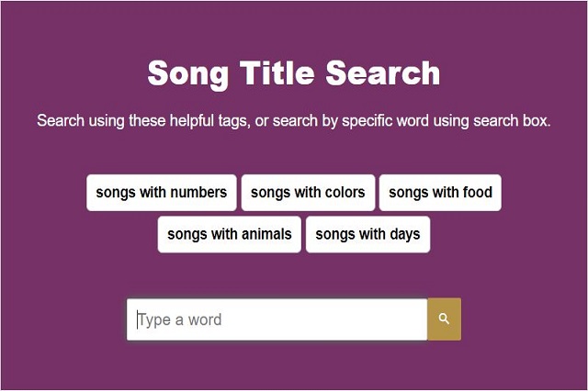Click the "songs with numbers" tag

pos(162,193)
